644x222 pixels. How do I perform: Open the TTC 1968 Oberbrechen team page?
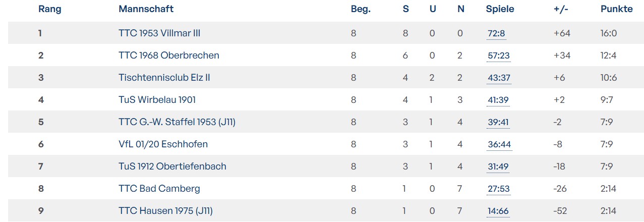pos(169,55)
